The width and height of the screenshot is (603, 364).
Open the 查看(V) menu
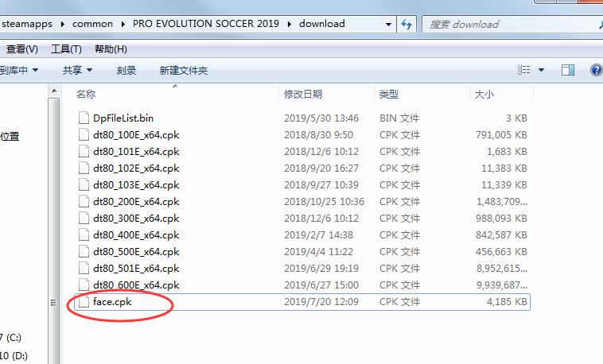point(22,48)
